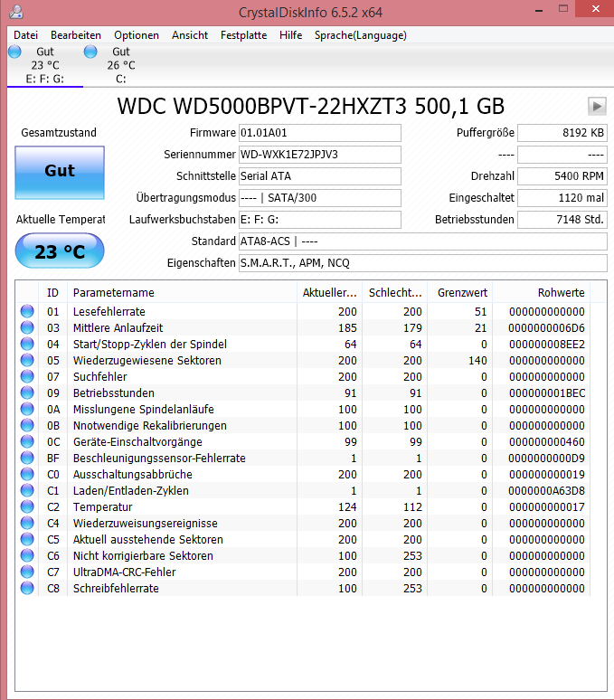This screenshot has width=614, height=700.
Task: Click the Laufwerksbuchstaben field E: F: G:
Action: coord(320,220)
